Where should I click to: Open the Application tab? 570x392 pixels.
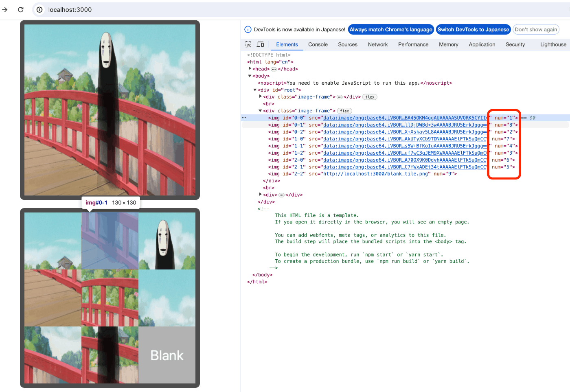(482, 44)
